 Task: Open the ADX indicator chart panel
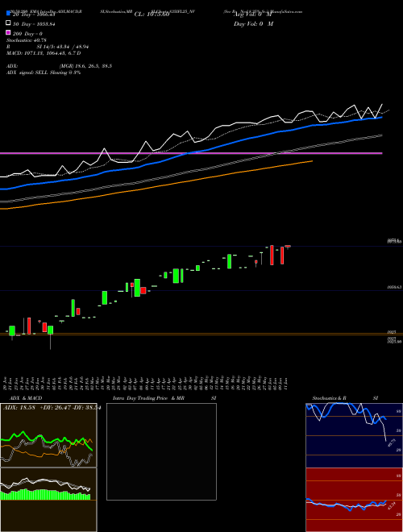click(48, 435)
